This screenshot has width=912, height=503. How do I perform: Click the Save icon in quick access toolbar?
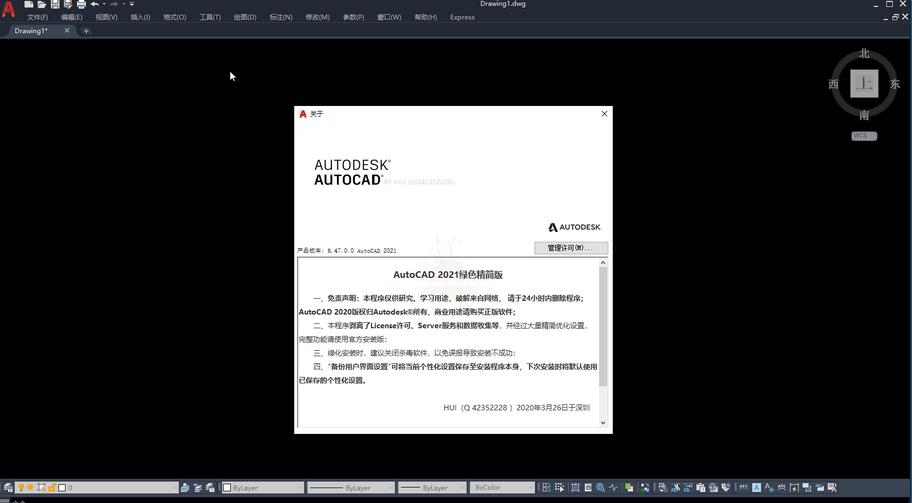tap(54, 4)
